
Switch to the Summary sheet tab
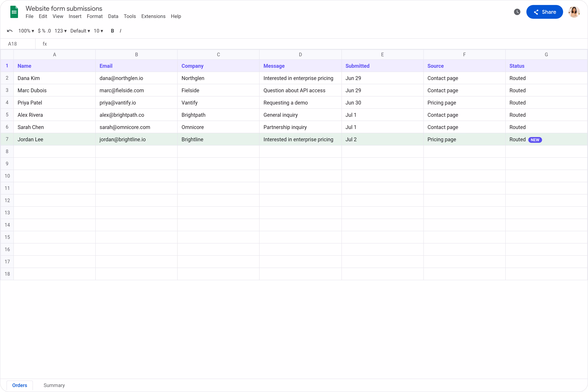click(54, 385)
